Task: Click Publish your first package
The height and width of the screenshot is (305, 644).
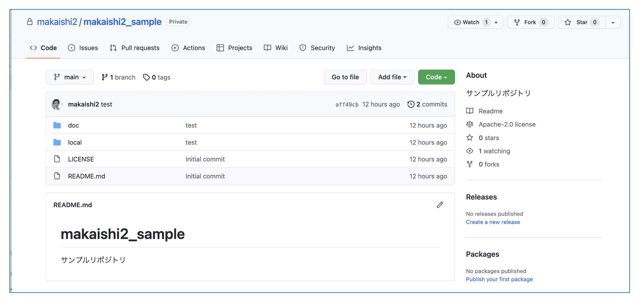Action: coord(499,279)
